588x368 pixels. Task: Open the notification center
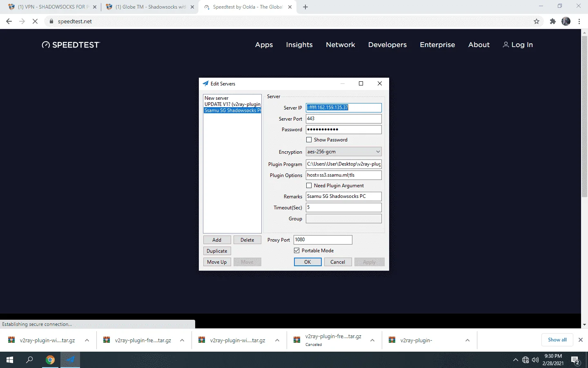(x=576, y=360)
